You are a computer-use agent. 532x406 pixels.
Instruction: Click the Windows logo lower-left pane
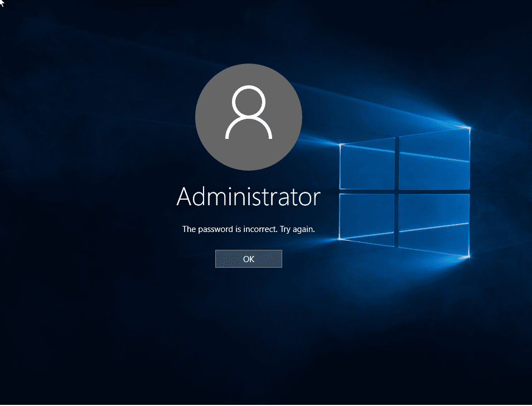[367, 216]
